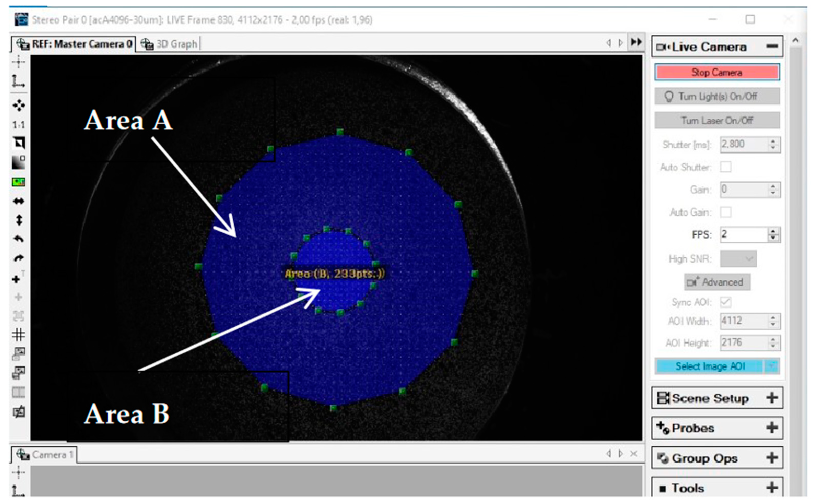
Task: Click the rotate left arrow icon
Action: pyautogui.click(x=19, y=239)
